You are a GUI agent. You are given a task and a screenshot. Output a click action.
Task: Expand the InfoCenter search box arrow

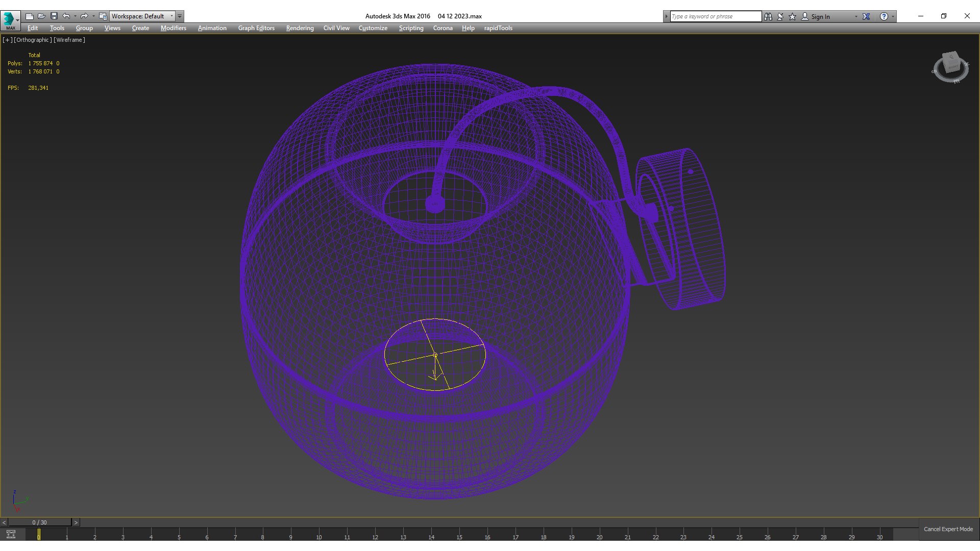click(666, 16)
